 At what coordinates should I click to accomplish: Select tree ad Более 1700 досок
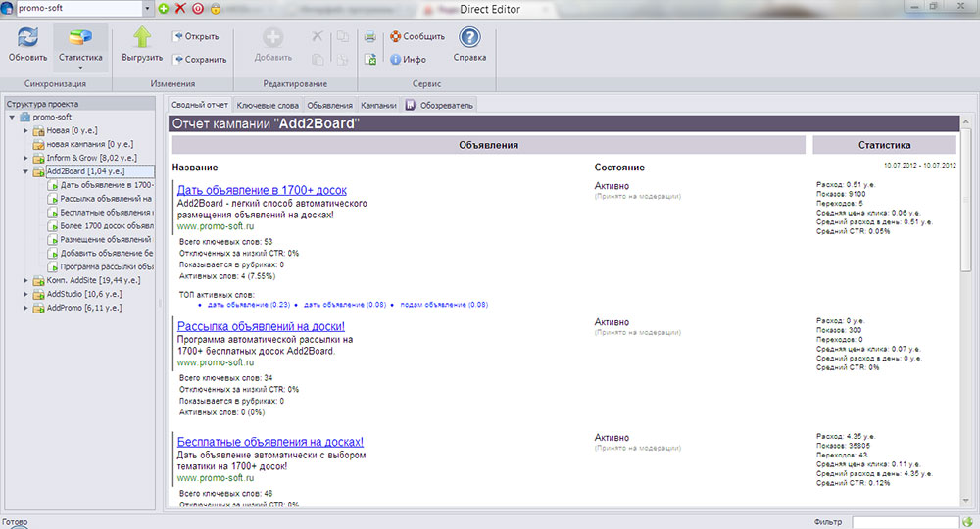[107, 226]
